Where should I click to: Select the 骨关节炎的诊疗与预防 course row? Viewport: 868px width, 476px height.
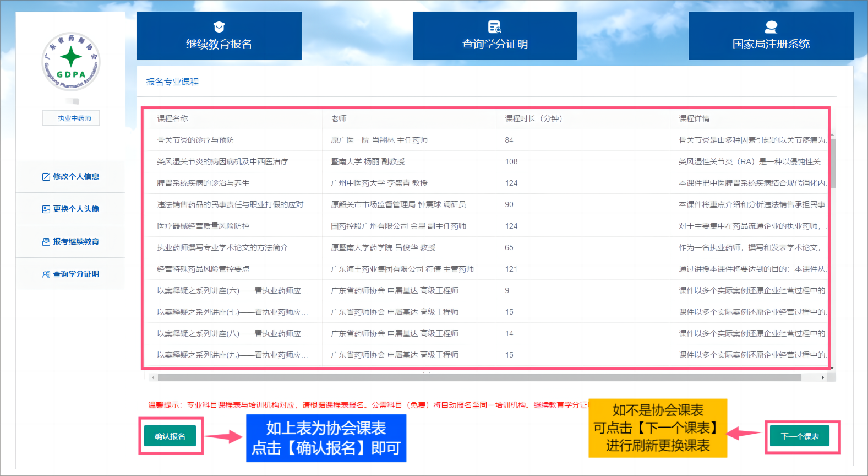pyautogui.click(x=195, y=140)
